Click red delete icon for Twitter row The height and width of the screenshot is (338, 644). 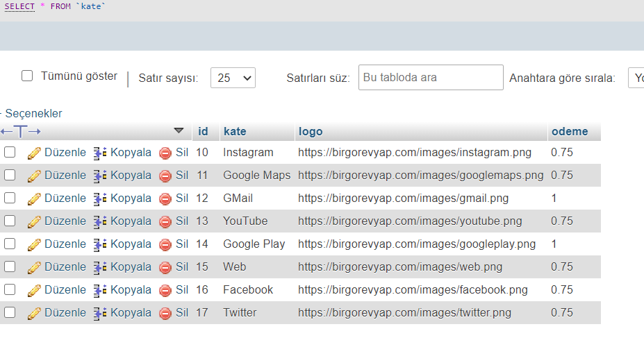point(165,314)
